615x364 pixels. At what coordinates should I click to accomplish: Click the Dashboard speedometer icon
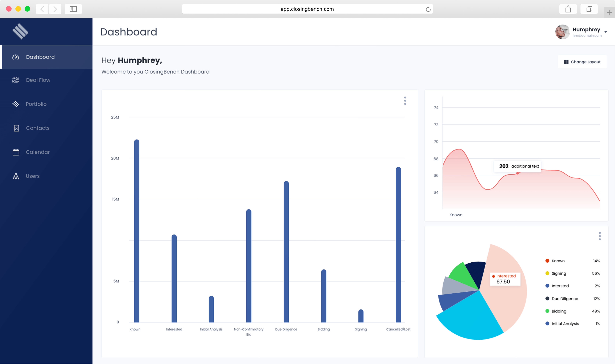[15, 57]
